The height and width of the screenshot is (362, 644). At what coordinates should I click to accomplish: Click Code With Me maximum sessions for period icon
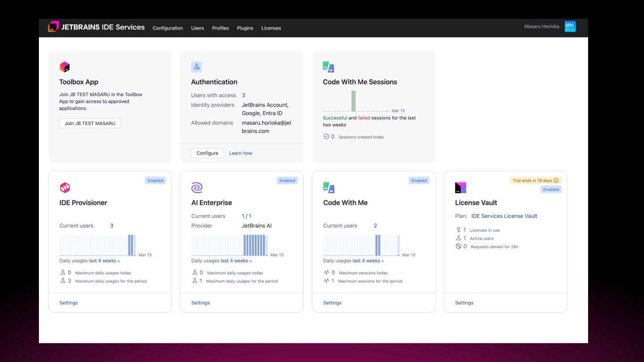[326, 281]
